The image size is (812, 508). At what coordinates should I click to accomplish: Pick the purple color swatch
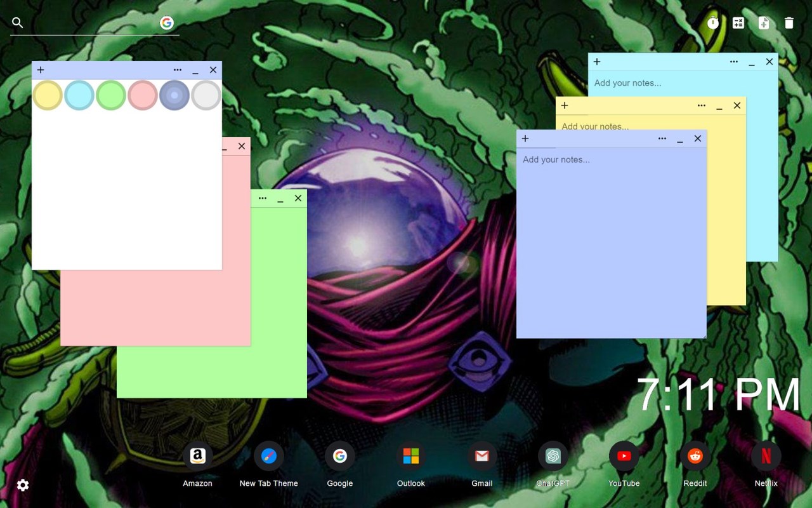click(x=174, y=95)
